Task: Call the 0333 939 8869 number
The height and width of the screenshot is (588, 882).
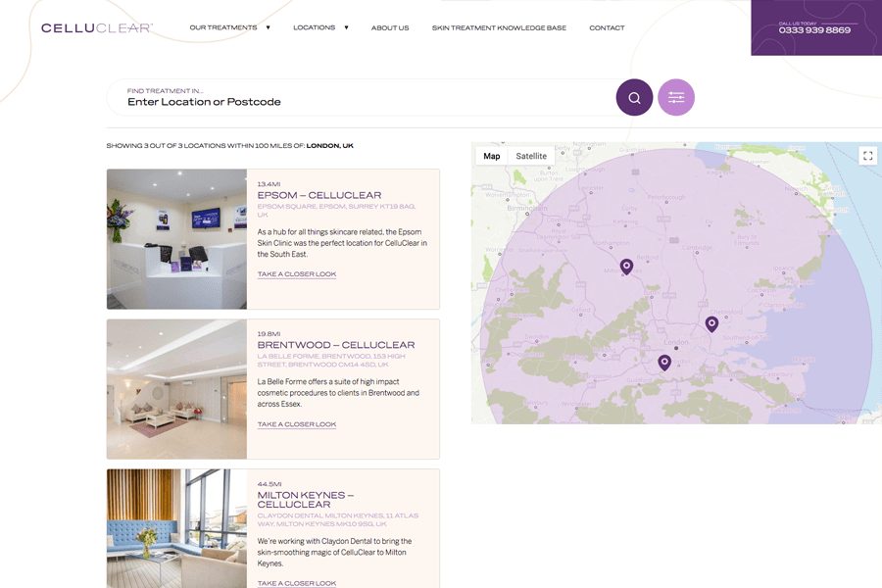Action: pyautogui.click(x=814, y=30)
